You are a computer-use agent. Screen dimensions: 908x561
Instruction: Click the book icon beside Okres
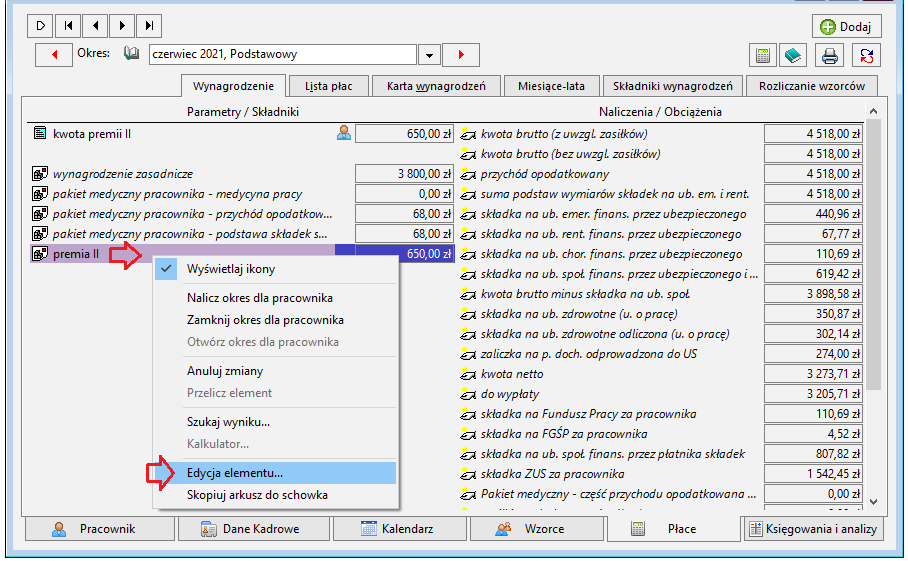[x=131, y=54]
